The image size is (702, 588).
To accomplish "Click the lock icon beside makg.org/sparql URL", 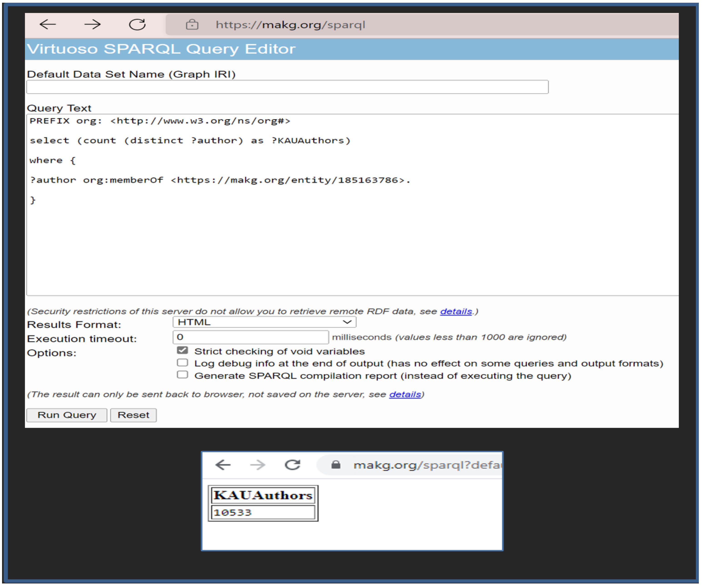I will [x=192, y=24].
